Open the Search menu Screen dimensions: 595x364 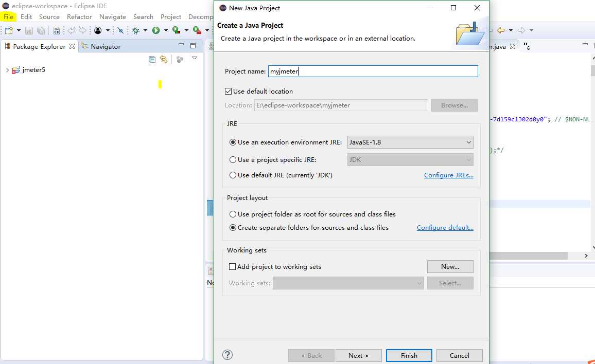[143, 16]
